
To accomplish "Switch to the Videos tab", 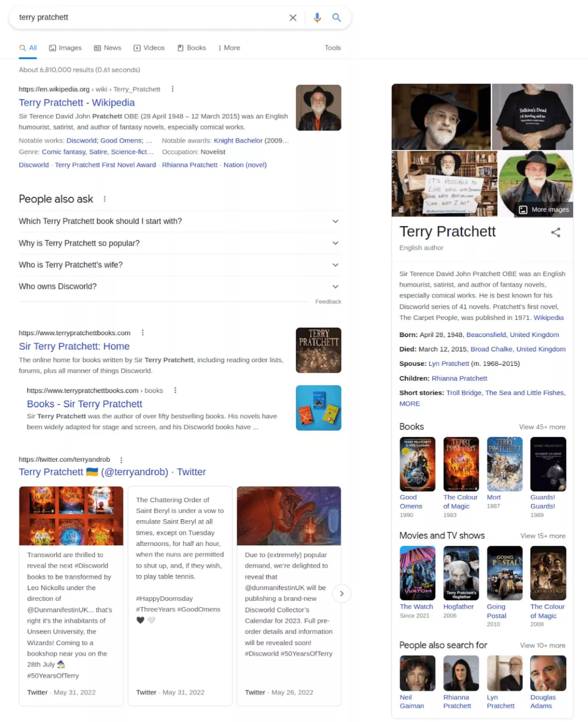I will (x=149, y=48).
